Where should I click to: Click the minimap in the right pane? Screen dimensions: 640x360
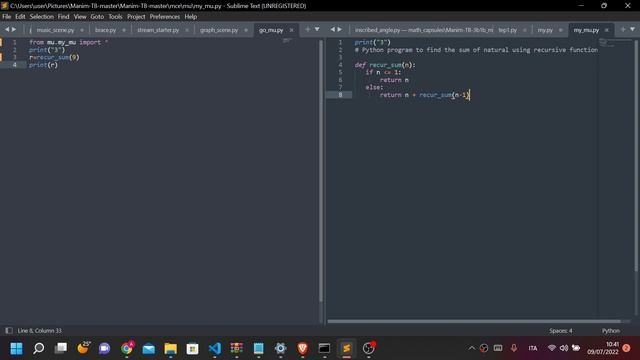616,42
